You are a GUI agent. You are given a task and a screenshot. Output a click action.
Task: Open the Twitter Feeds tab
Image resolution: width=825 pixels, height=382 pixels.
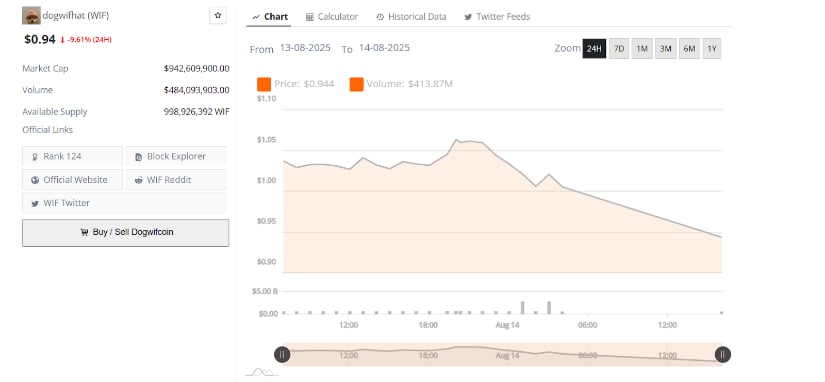click(x=497, y=17)
